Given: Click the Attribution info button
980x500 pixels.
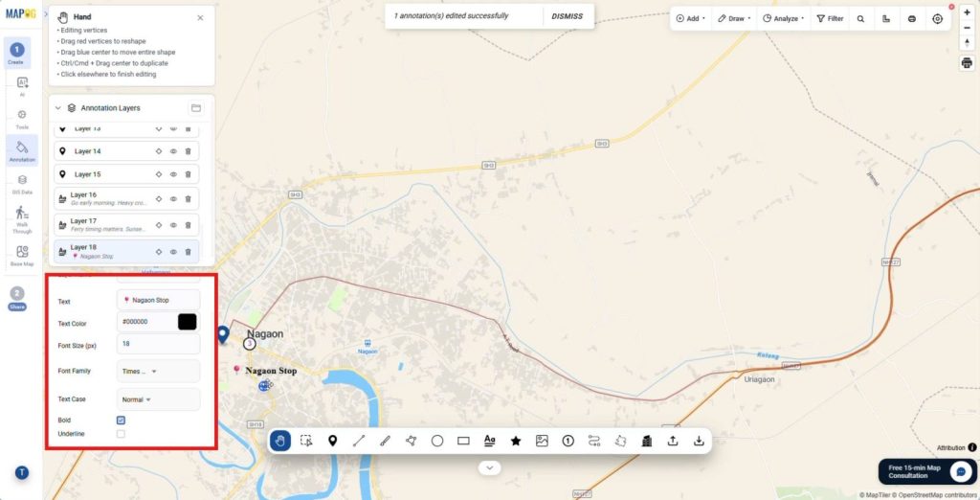Looking at the screenshot, I should pyautogui.click(x=972, y=447).
